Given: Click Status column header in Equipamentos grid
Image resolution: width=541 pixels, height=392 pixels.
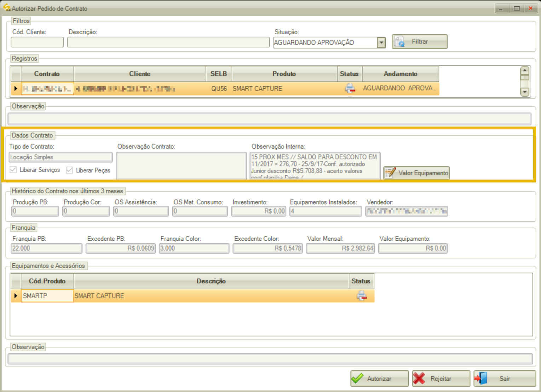Looking at the screenshot, I should [361, 281].
